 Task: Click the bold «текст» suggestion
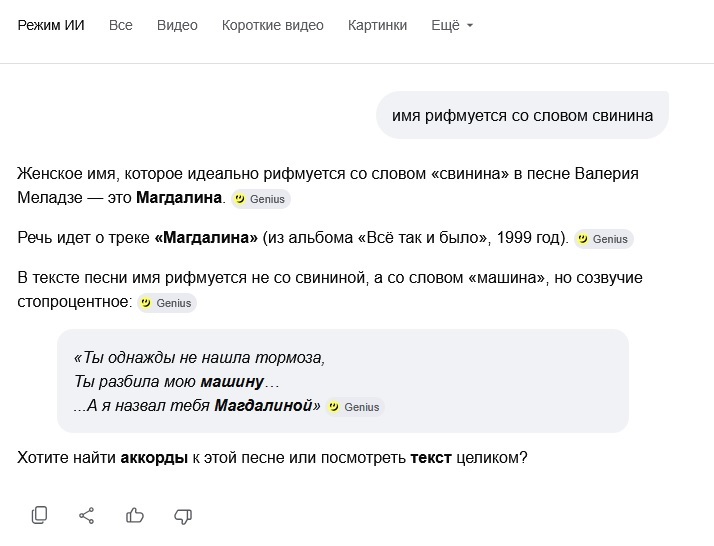point(431,457)
